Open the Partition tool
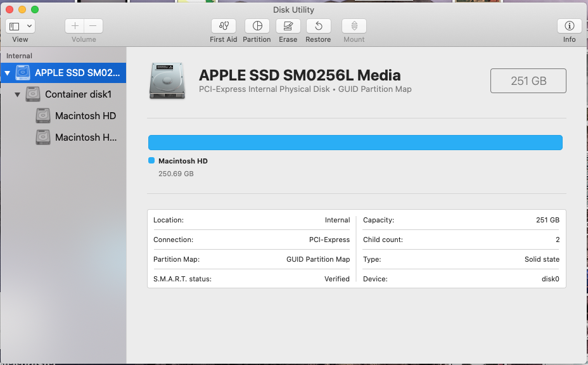This screenshot has width=588, height=365. tap(257, 26)
